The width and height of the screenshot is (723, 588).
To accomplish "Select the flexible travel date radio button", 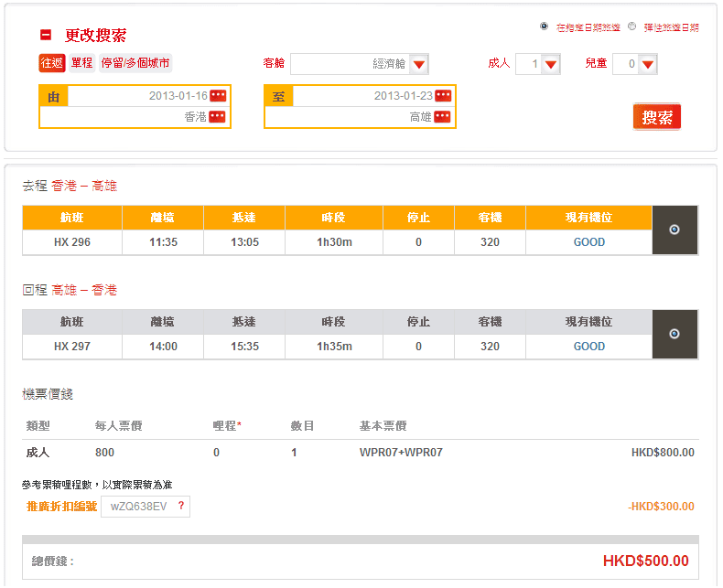I will [632, 27].
